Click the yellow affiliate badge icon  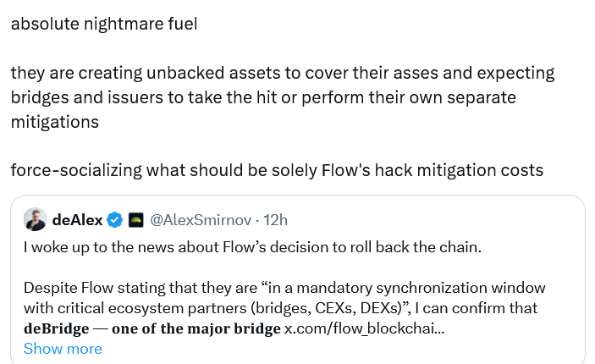(136, 220)
